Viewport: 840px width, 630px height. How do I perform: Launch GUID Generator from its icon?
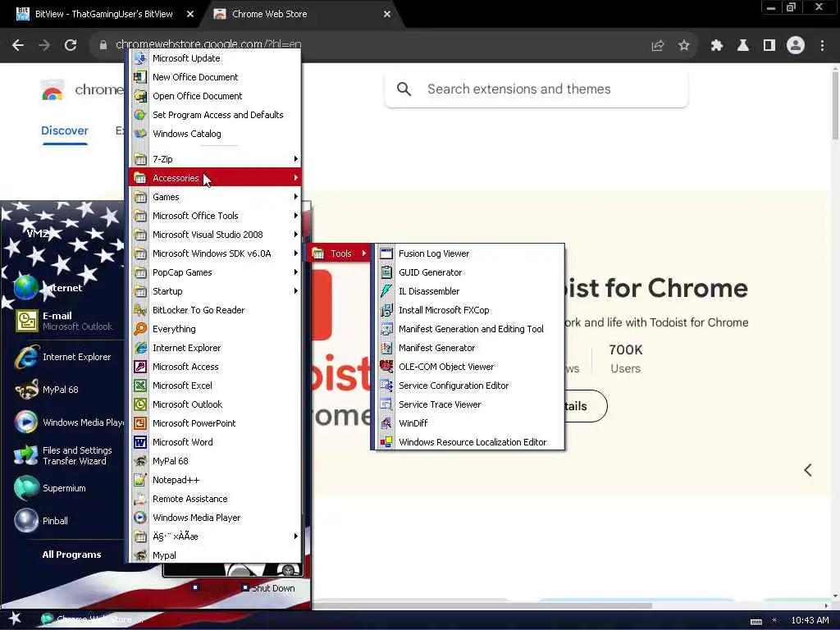tap(386, 272)
